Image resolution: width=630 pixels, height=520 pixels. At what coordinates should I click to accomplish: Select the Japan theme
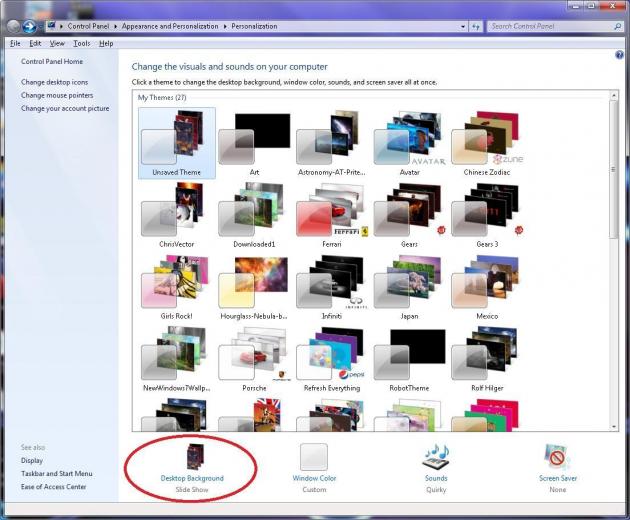tap(409, 287)
